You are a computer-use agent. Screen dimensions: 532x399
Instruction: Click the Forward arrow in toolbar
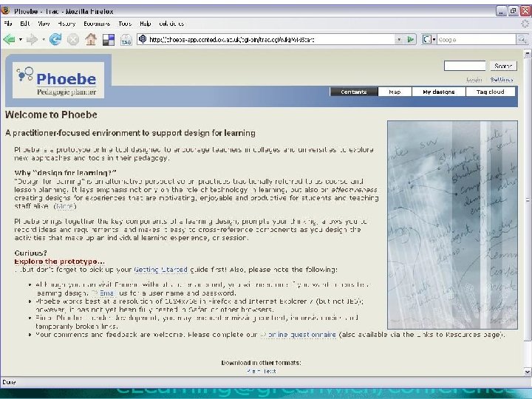point(32,40)
